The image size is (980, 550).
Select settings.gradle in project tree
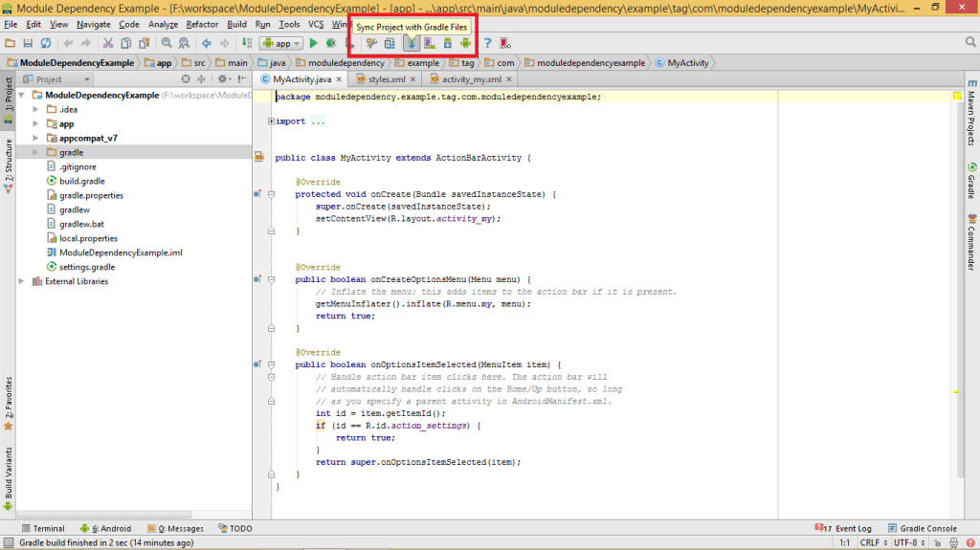pos(87,267)
